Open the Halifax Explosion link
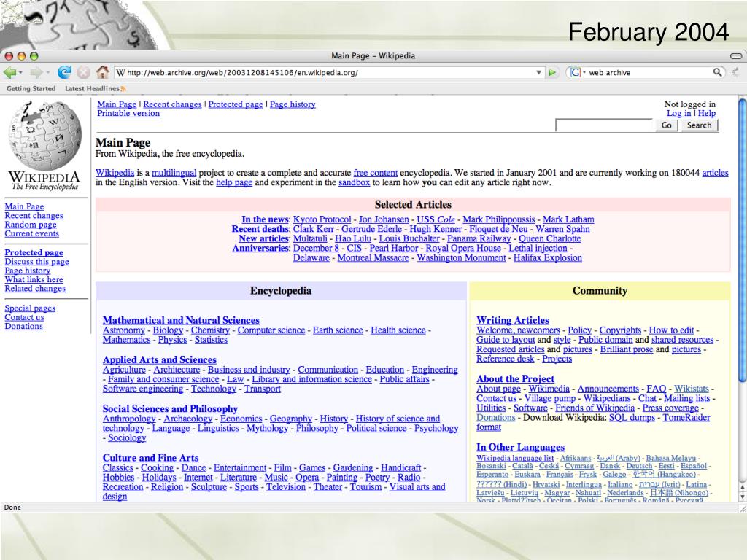This screenshot has height=560, width=747. coord(548,257)
